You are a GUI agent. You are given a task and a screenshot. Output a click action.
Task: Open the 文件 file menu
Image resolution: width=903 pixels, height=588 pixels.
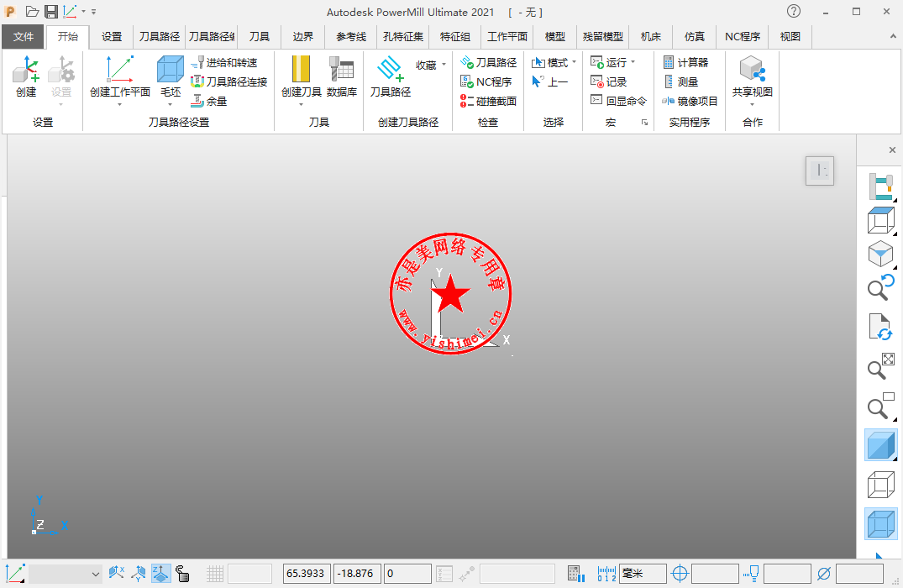pos(23,36)
